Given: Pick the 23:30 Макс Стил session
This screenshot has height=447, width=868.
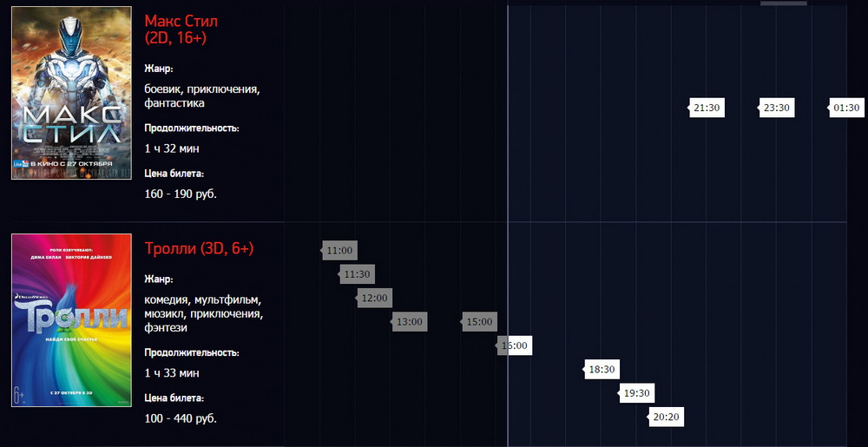Looking at the screenshot, I should point(777,108).
